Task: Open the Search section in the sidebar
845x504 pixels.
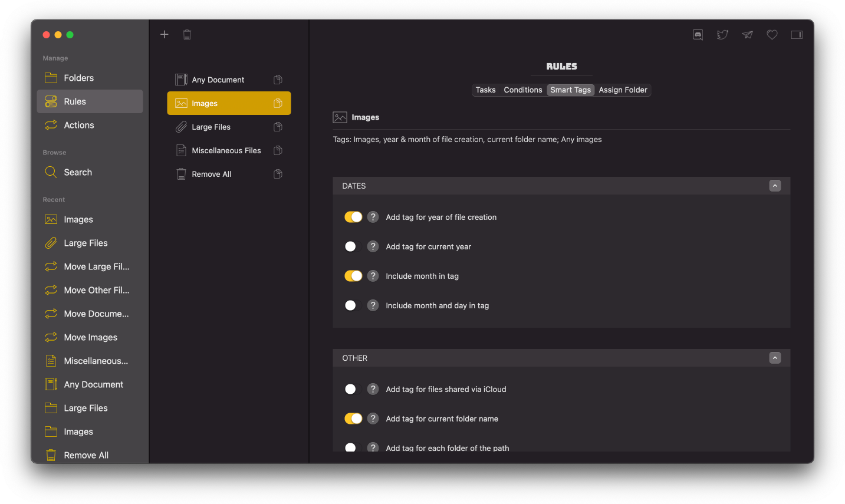Action: click(77, 172)
